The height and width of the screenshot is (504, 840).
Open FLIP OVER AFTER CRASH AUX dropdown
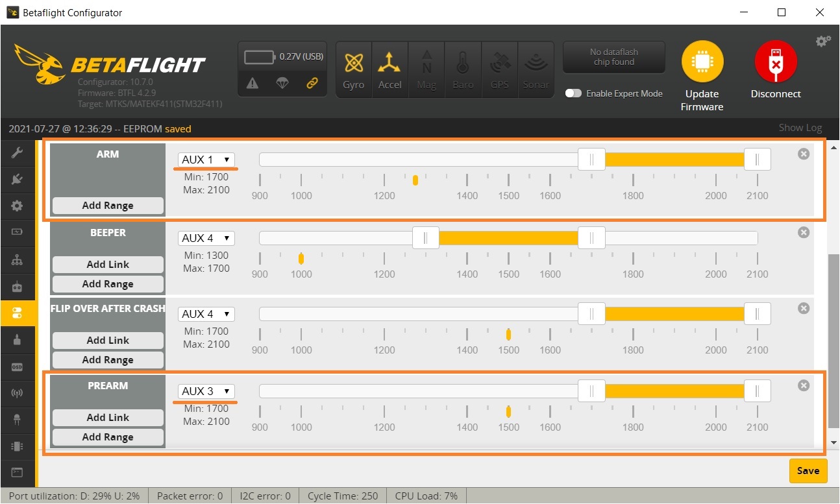pos(206,314)
